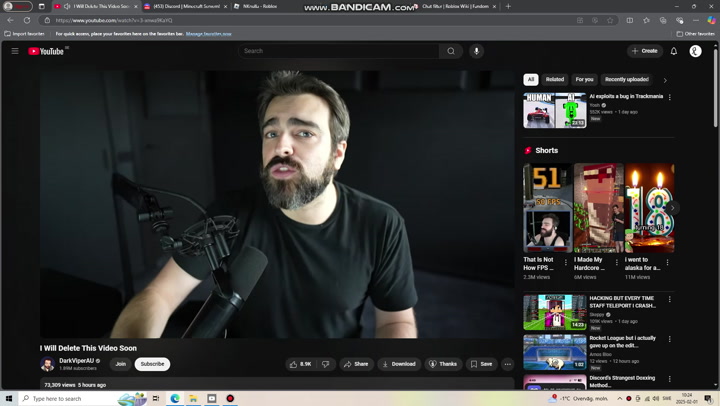Open Manage favorites now link
Screen dimensions: 720x406
pyautogui.click(x=208, y=34)
